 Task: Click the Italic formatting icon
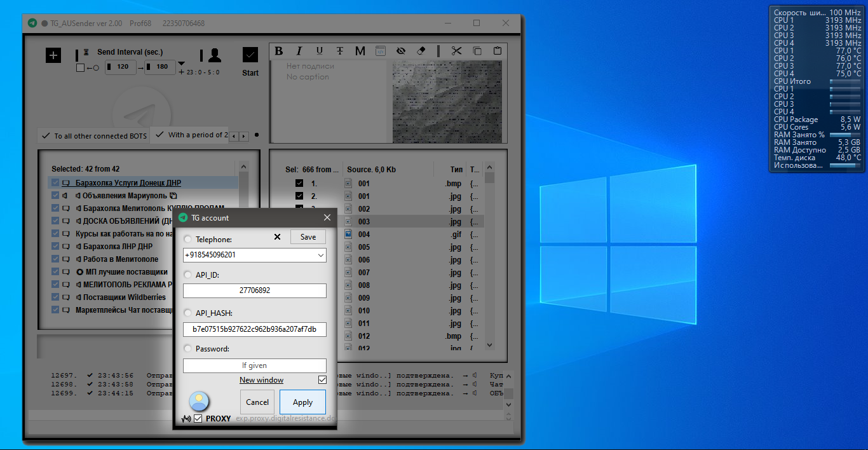point(299,51)
